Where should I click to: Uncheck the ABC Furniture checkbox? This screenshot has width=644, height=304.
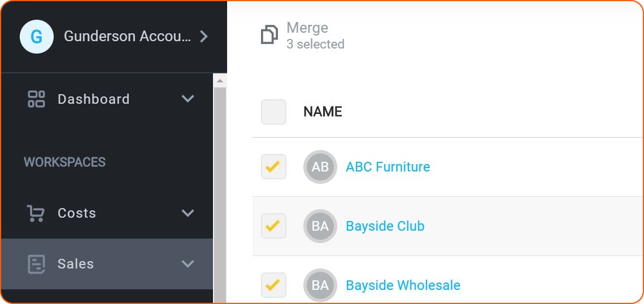pyautogui.click(x=273, y=166)
